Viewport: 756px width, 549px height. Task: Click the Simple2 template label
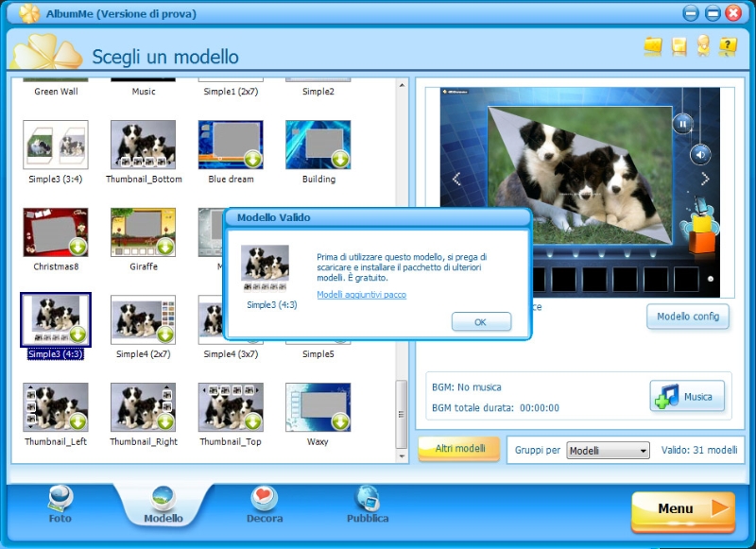[x=318, y=91]
